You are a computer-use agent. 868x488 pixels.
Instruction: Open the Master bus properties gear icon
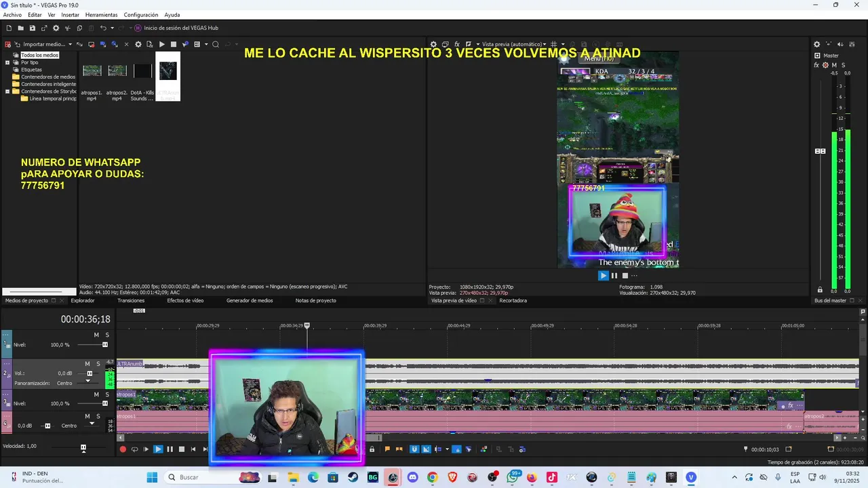point(816,44)
